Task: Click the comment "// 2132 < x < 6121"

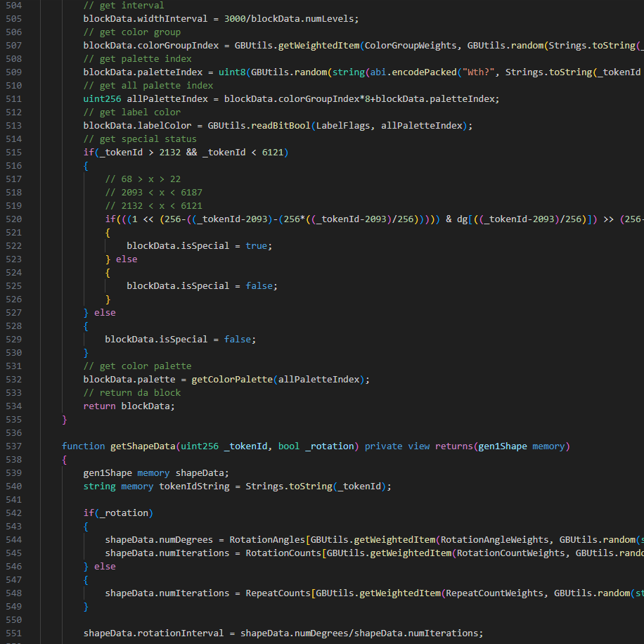Action: (x=153, y=206)
